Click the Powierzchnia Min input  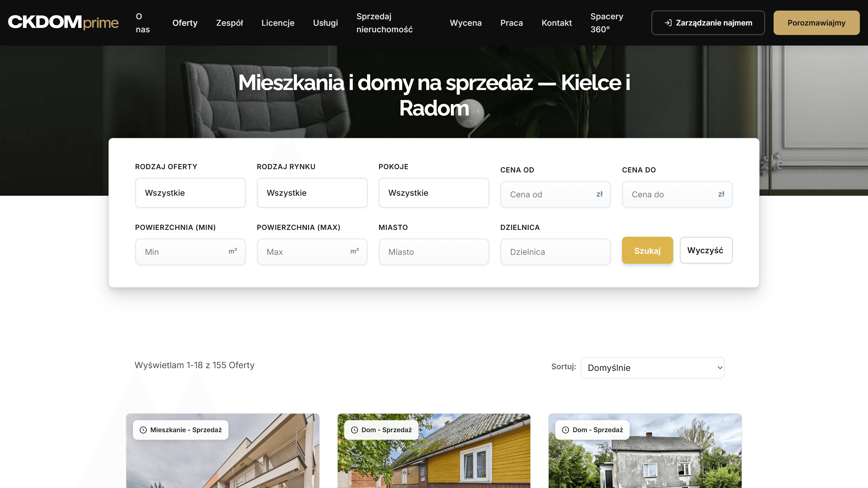point(190,252)
